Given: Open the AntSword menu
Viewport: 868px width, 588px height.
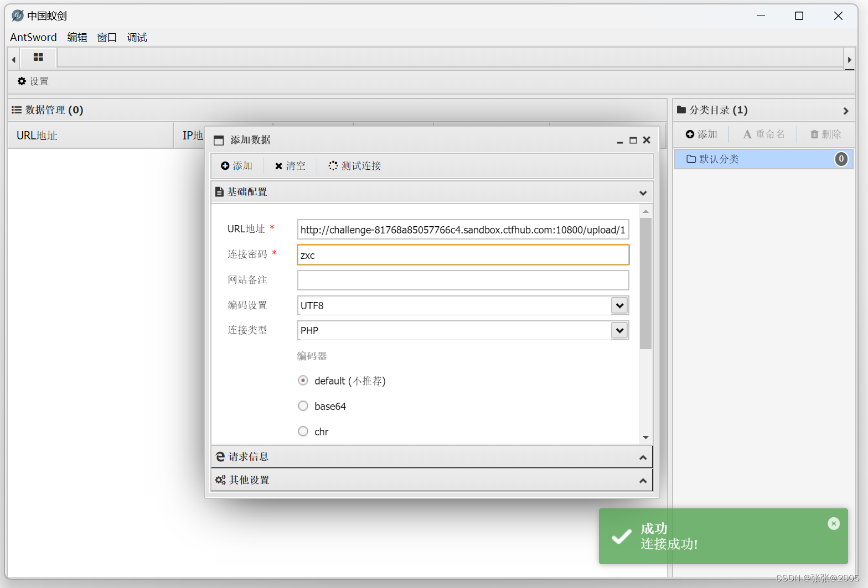Looking at the screenshot, I should point(33,37).
